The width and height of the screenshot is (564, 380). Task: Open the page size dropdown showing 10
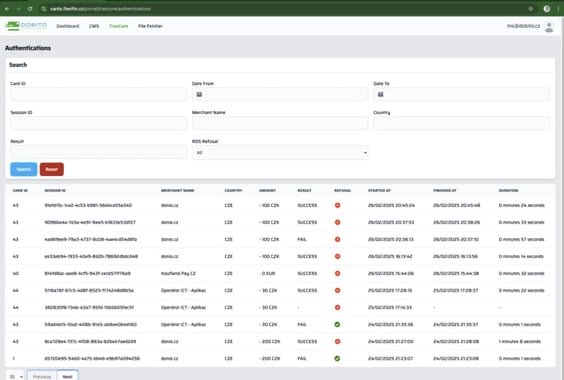16,376
